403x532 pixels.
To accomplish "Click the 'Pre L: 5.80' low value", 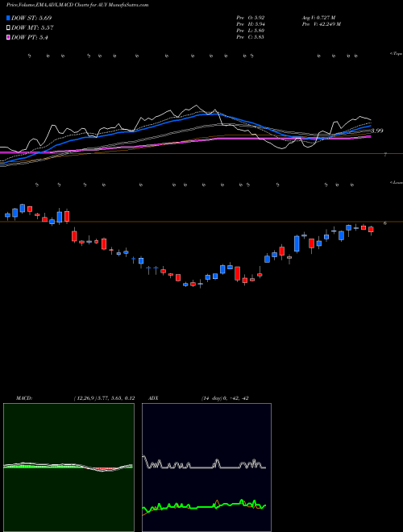I will tap(251, 31).
